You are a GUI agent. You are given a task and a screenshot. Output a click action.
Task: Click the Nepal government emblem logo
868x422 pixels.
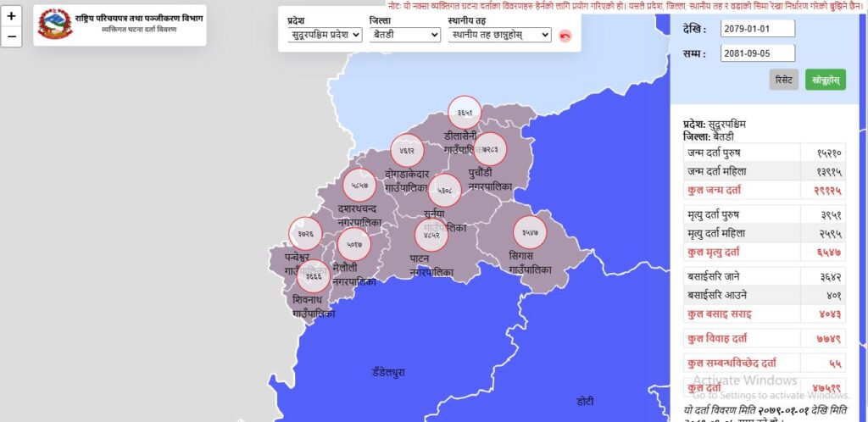click(55, 25)
